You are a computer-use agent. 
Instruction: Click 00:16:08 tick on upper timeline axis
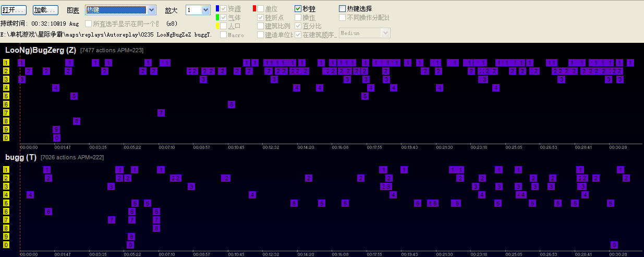click(x=339, y=148)
